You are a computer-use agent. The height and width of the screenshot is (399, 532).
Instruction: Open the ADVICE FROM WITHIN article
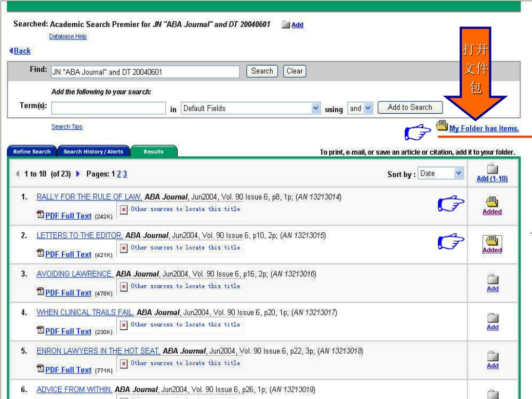tap(74, 390)
